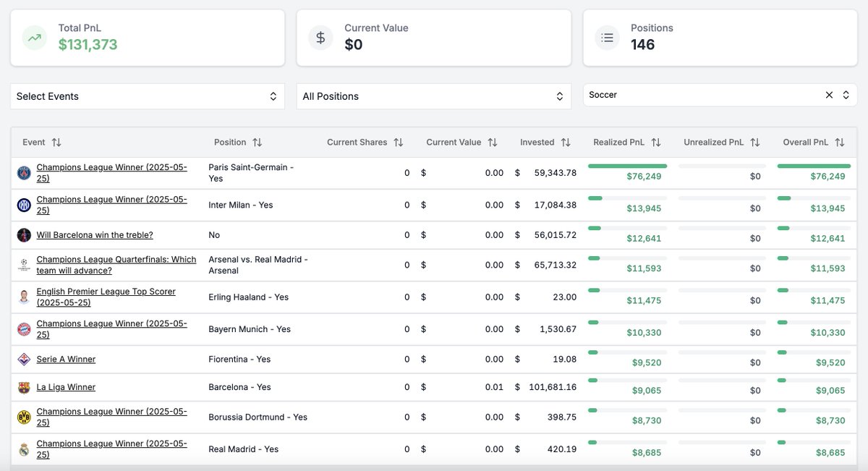Image resolution: width=868 pixels, height=471 pixels.
Task: Sort by the Unrealized PnL column arrows
Action: (x=754, y=143)
